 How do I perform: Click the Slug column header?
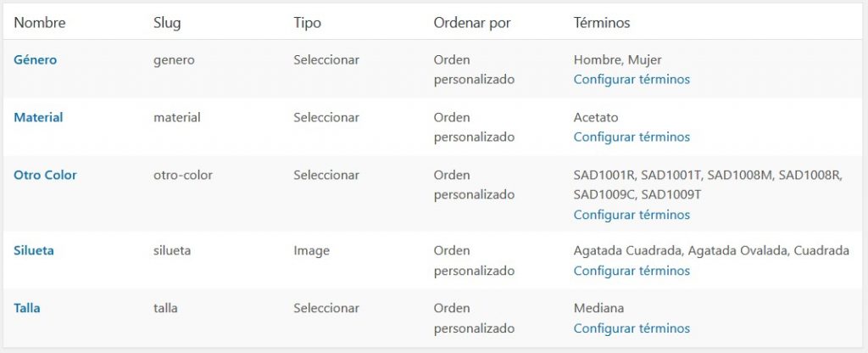(167, 23)
